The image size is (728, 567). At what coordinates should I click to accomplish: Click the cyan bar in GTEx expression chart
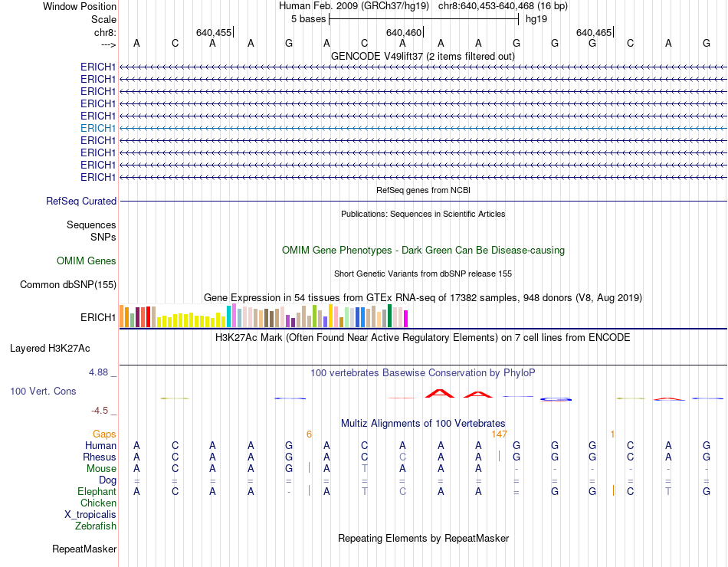coord(229,316)
